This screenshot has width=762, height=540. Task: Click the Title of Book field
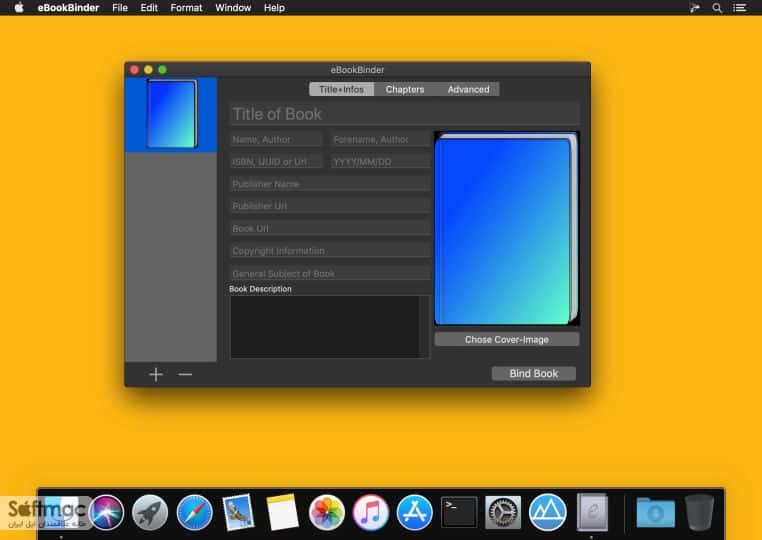404,114
